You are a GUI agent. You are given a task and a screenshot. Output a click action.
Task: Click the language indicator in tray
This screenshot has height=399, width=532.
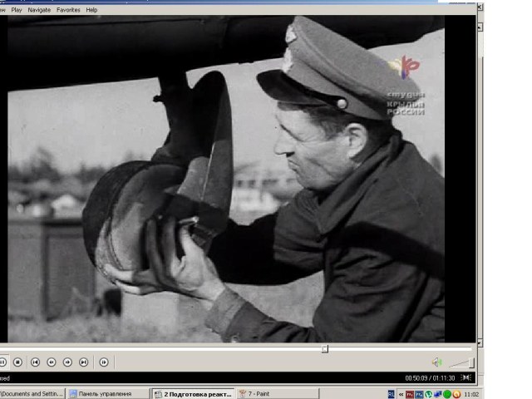click(x=392, y=393)
